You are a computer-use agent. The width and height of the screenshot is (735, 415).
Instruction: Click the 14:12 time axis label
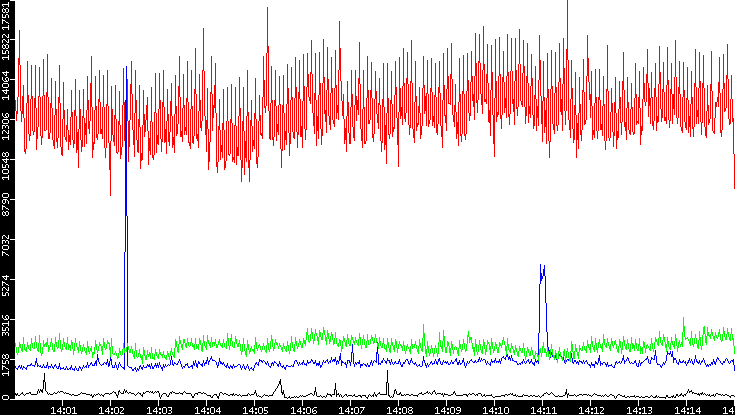tap(591, 410)
